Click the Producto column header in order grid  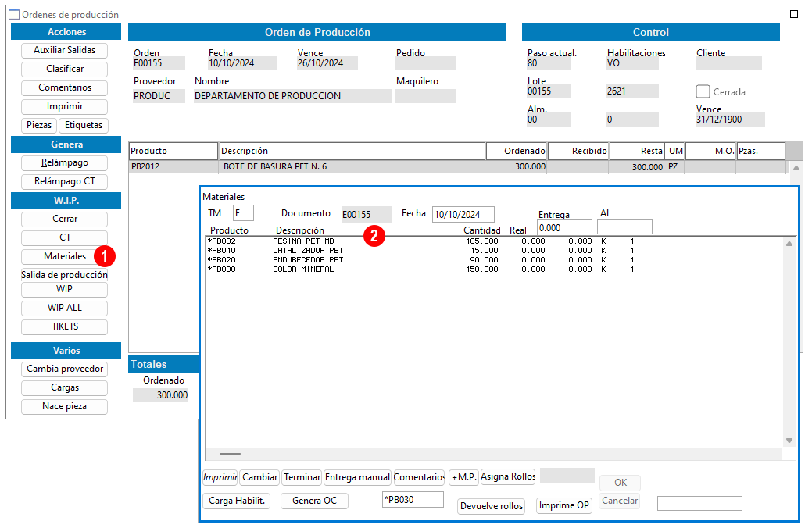click(173, 151)
